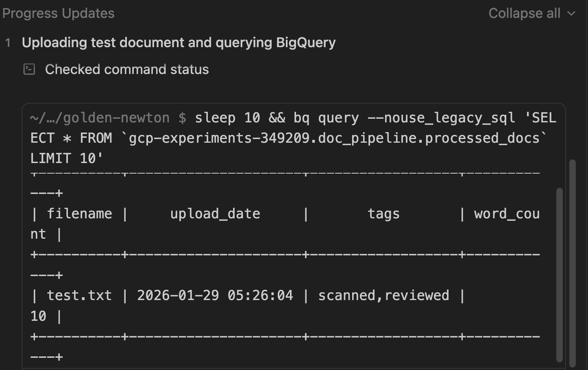Click the step number 1 marker
Image resolution: width=588 pixels, height=370 pixels.
point(8,43)
